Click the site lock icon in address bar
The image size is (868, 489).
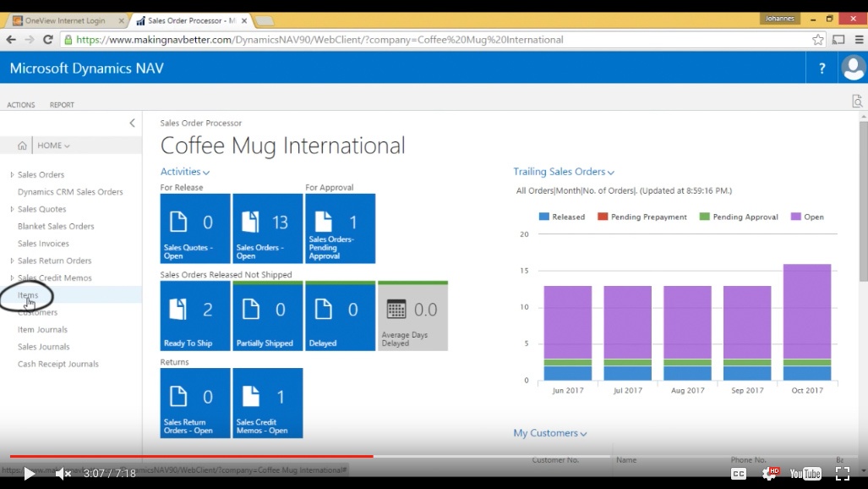click(68, 40)
